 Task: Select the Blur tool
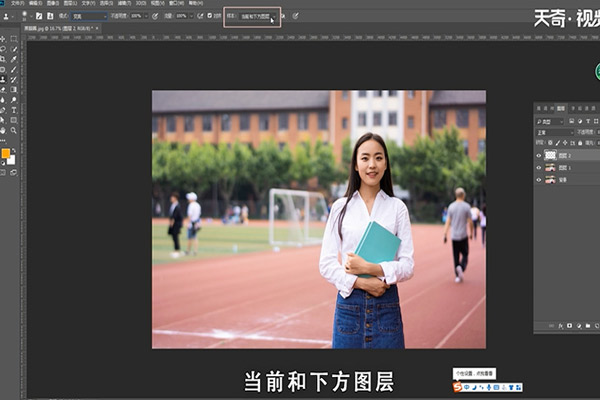pyautogui.click(x=3, y=100)
